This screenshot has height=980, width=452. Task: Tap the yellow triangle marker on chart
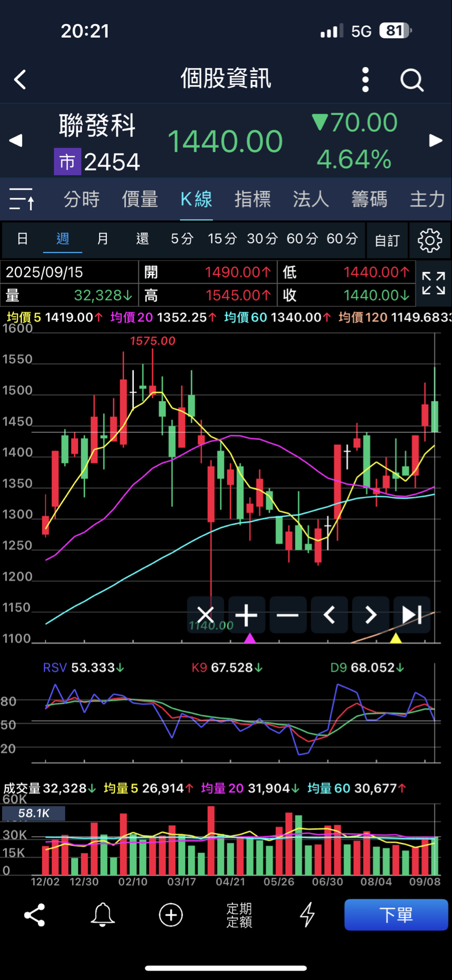tap(395, 638)
